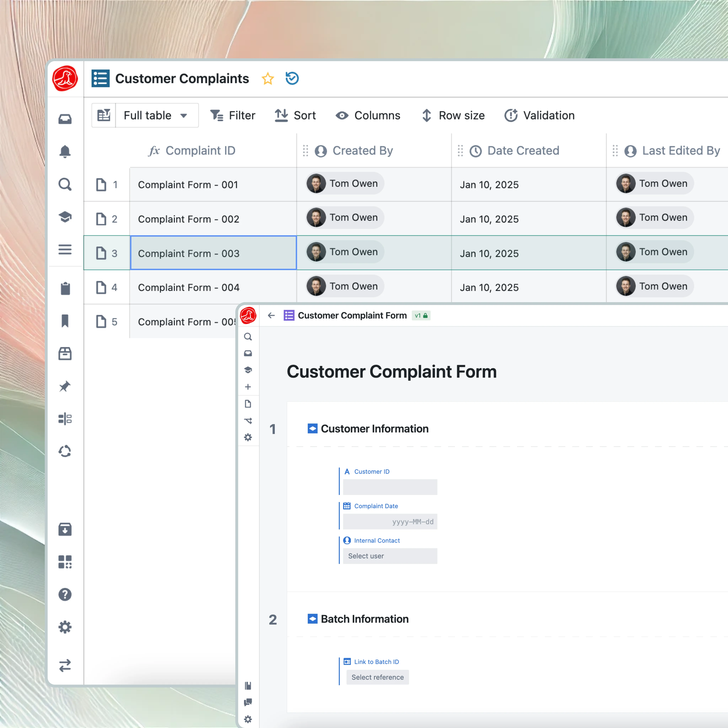Click the Jan 10, 2025 date in row 2
728x728 pixels.
(x=489, y=219)
